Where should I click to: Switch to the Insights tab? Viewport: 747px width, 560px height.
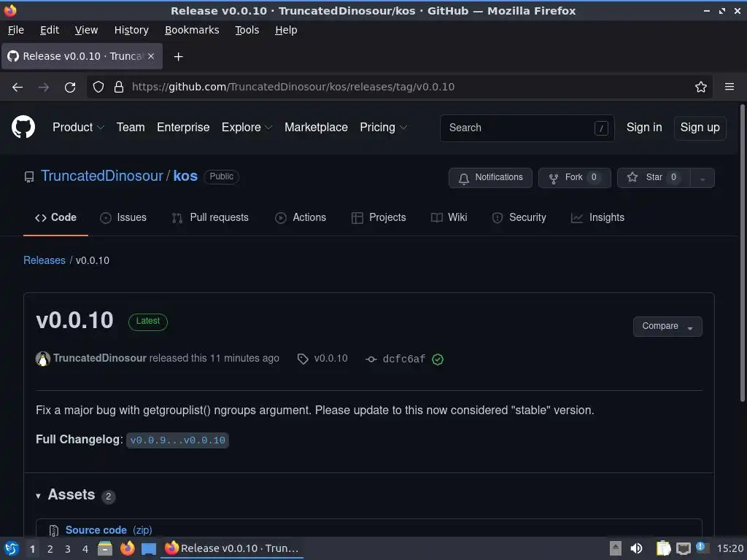597,217
